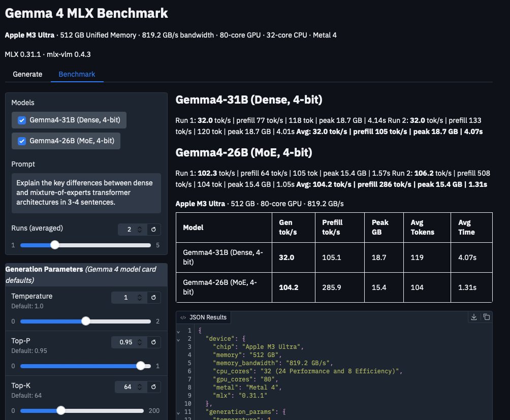Download the JSON Results file icon
Image resolution: width=510 pixels, height=420 pixels.
point(474,317)
